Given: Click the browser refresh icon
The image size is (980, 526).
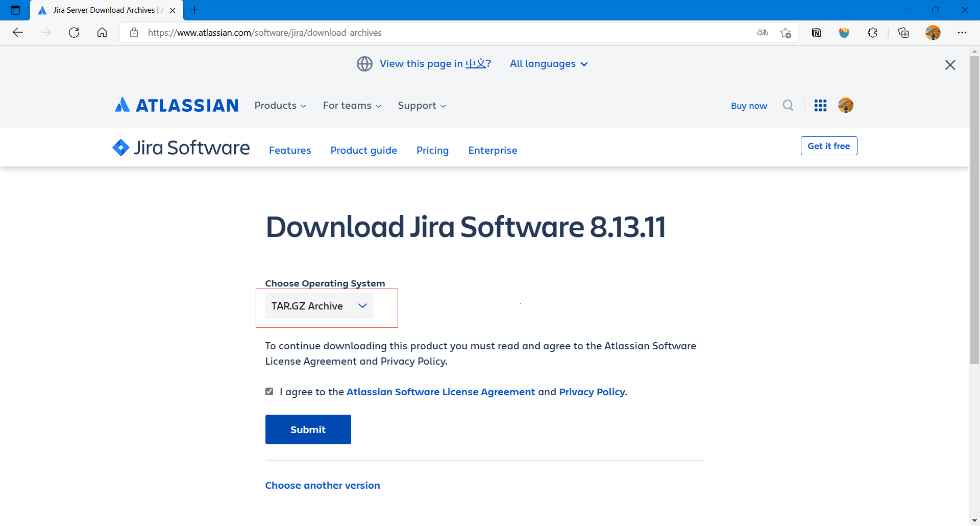Looking at the screenshot, I should [x=74, y=33].
